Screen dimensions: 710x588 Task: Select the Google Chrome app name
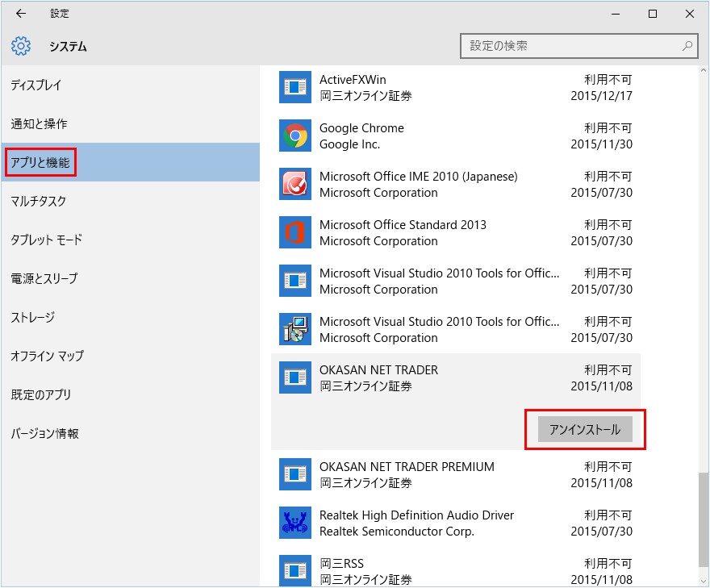pyautogui.click(x=361, y=128)
